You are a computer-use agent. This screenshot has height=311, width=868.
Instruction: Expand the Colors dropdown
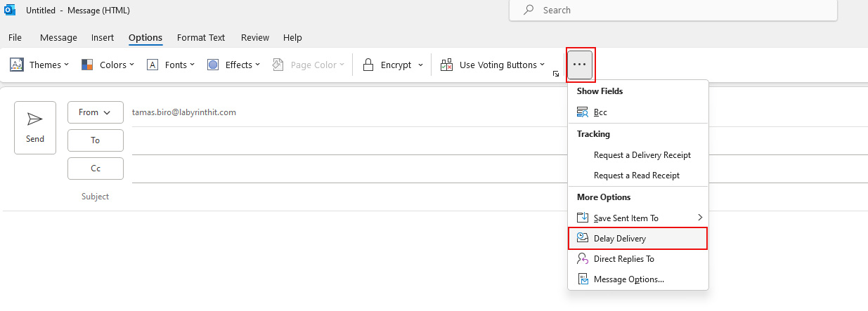tap(108, 65)
